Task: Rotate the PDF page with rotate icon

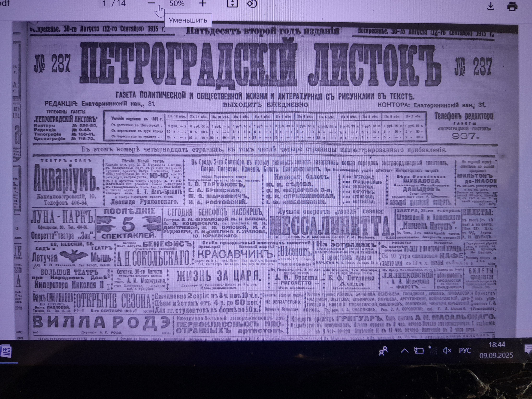Action: click(x=252, y=3)
